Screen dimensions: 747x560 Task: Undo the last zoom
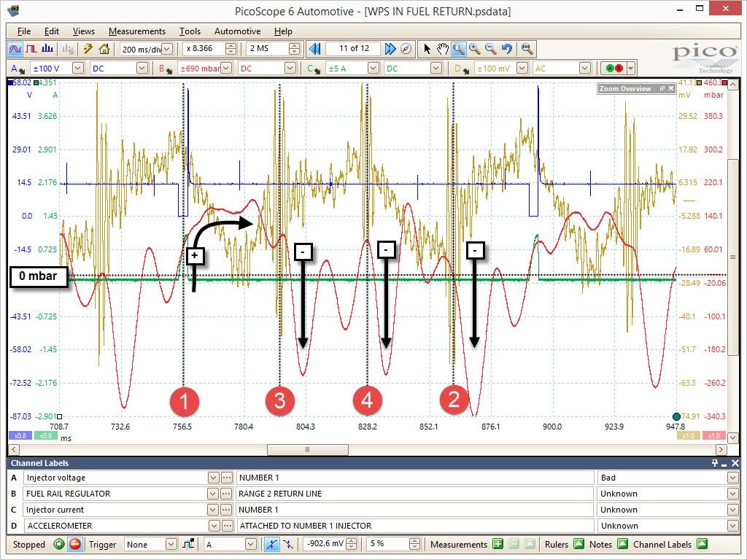coord(506,49)
